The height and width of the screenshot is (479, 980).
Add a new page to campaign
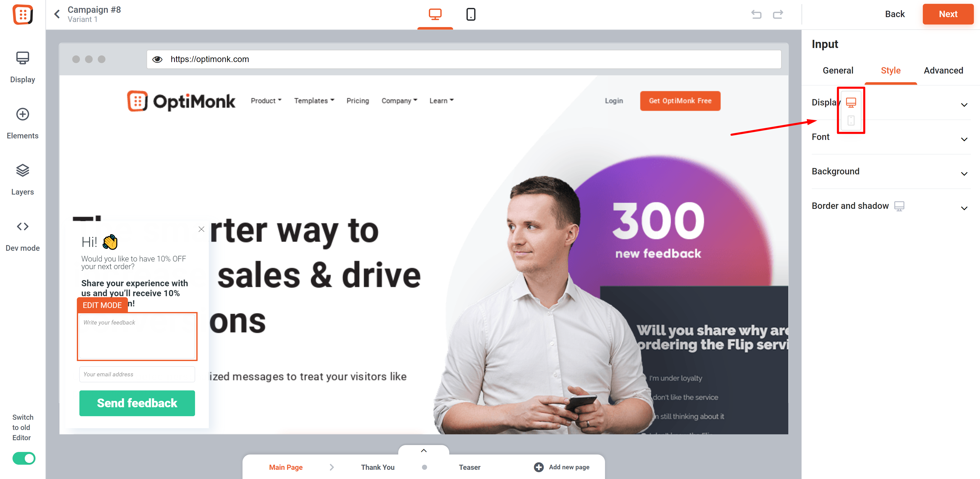(x=562, y=467)
